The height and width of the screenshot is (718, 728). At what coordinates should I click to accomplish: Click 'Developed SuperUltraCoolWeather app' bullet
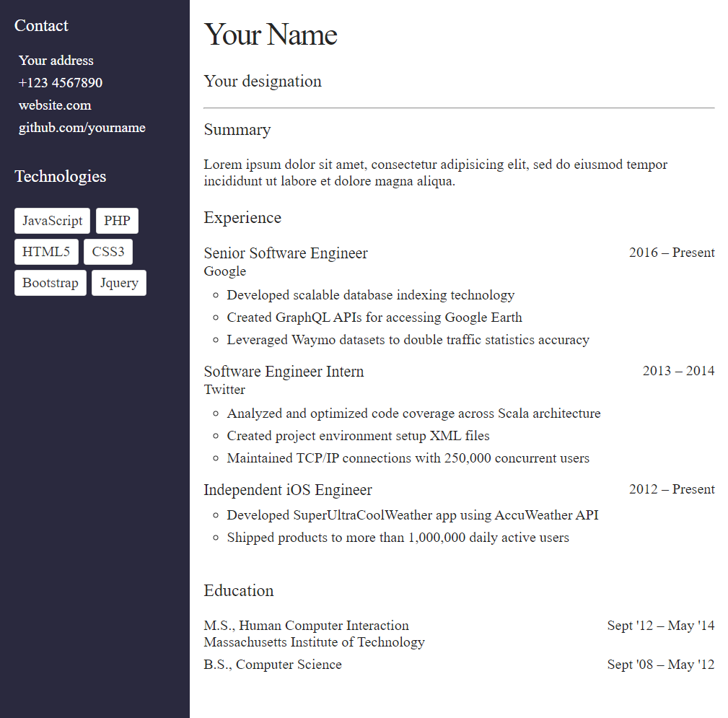[413, 515]
